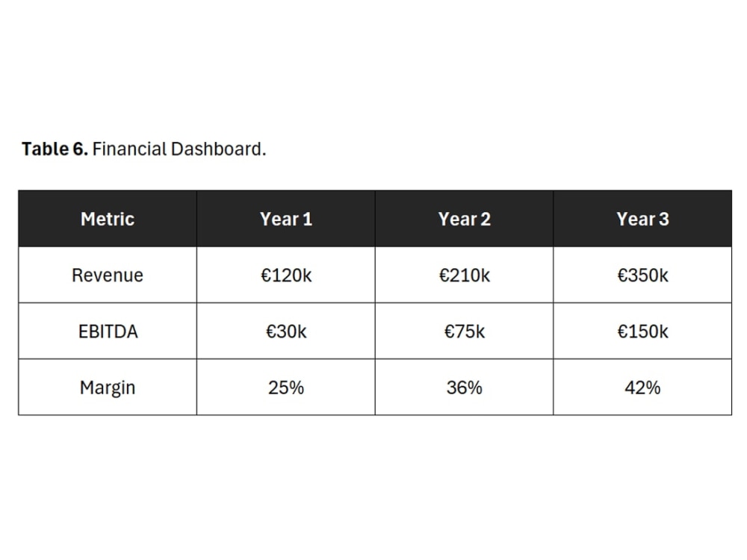Select the €120k revenue cell
Viewport: 747px width, 560px height.
pos(286,275)
